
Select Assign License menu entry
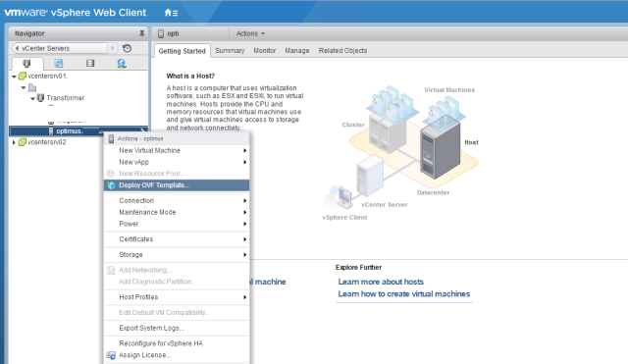coord(177,355)
